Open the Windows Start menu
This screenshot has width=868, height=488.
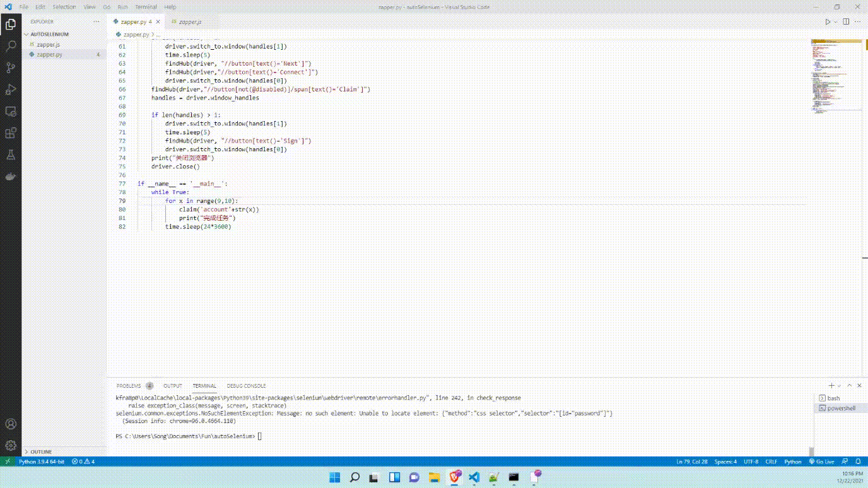click(334, 477)
